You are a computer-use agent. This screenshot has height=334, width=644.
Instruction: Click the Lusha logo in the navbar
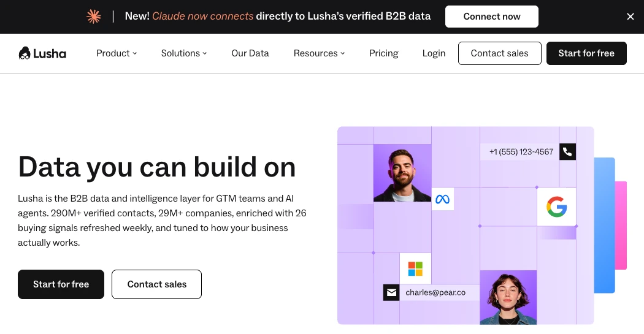(42, 53)
